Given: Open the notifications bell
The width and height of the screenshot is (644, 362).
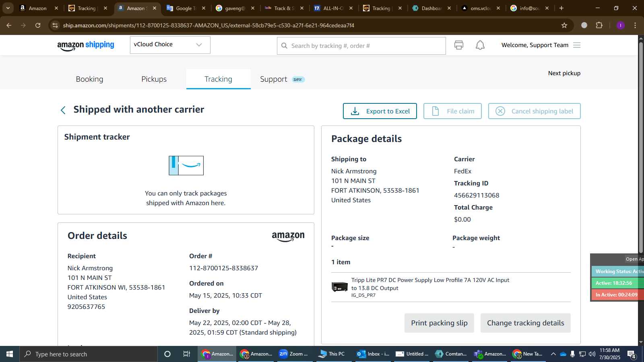Looking at the screenshot, I should 480,45.
